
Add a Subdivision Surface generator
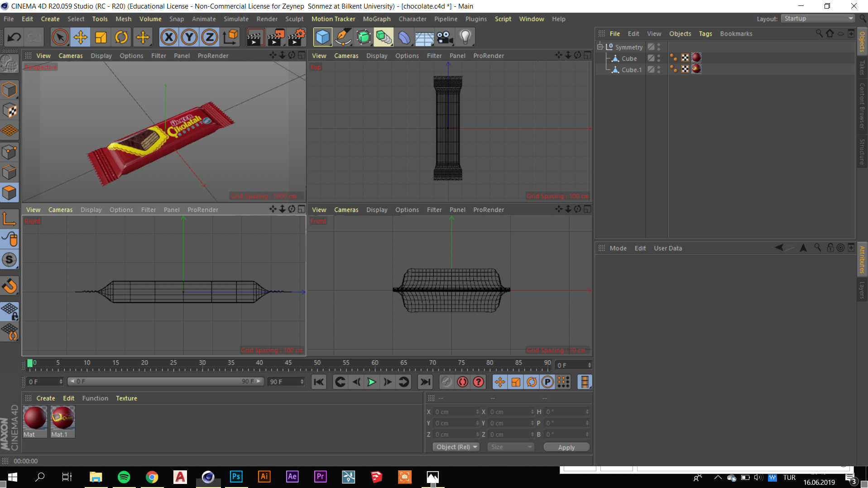pyautogui.click(x=363, y=37)
